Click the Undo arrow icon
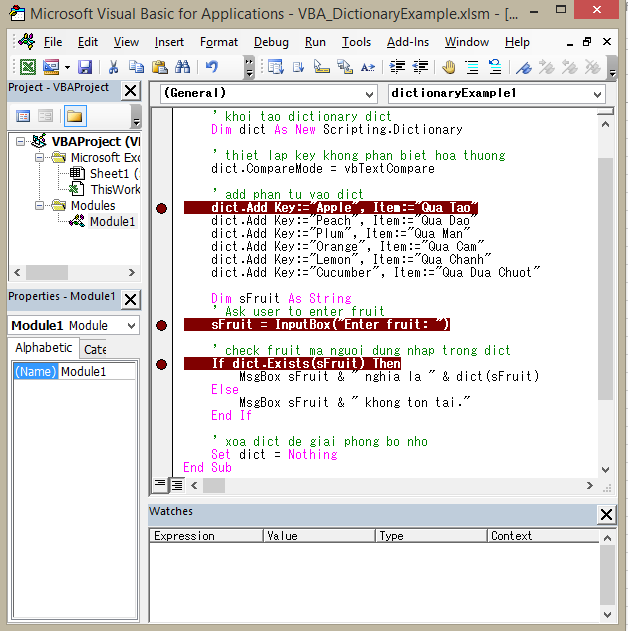 tap(212, 67)
